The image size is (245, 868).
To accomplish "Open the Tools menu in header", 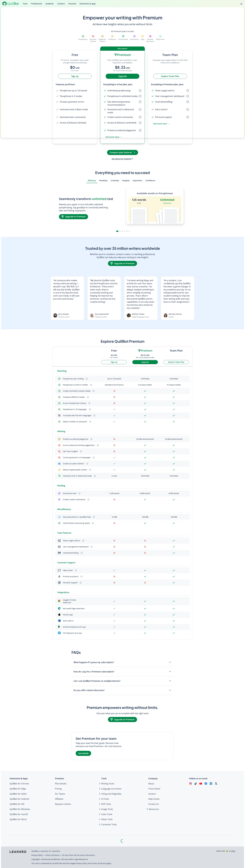I will tap(25, 4).
